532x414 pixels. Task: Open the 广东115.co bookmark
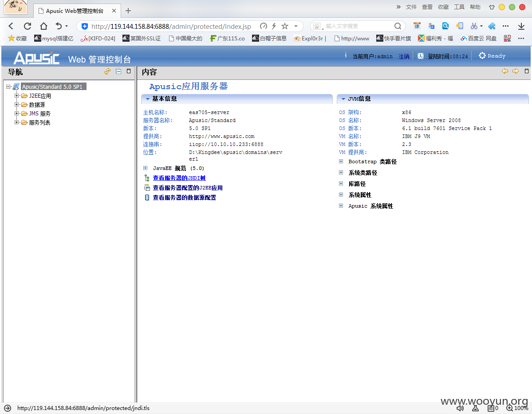pos(227,38)
